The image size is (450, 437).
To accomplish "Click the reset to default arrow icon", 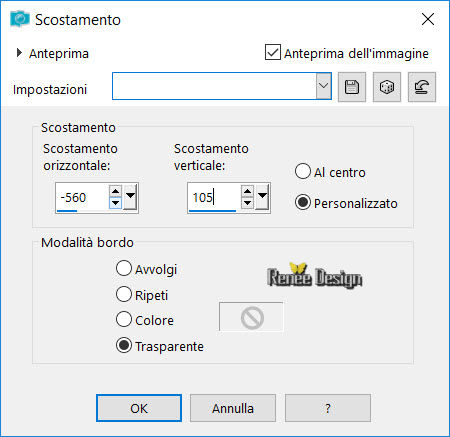I will 422,87.
